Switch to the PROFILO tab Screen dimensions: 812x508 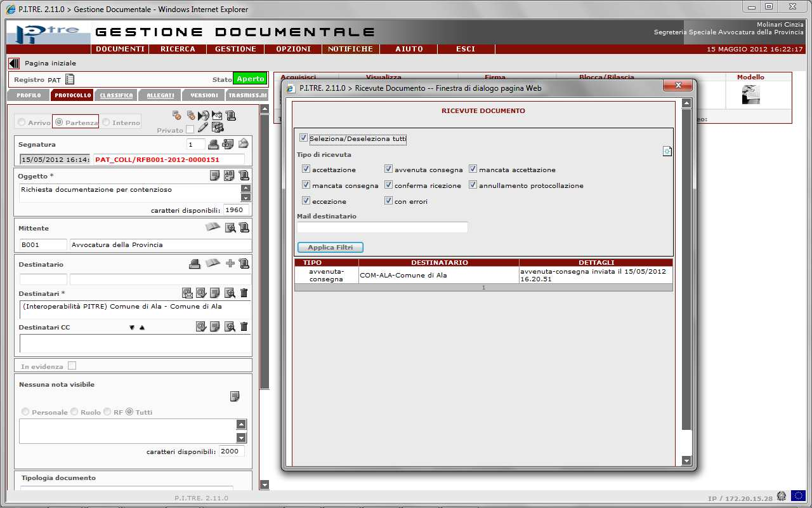click(x=29, y=95)
